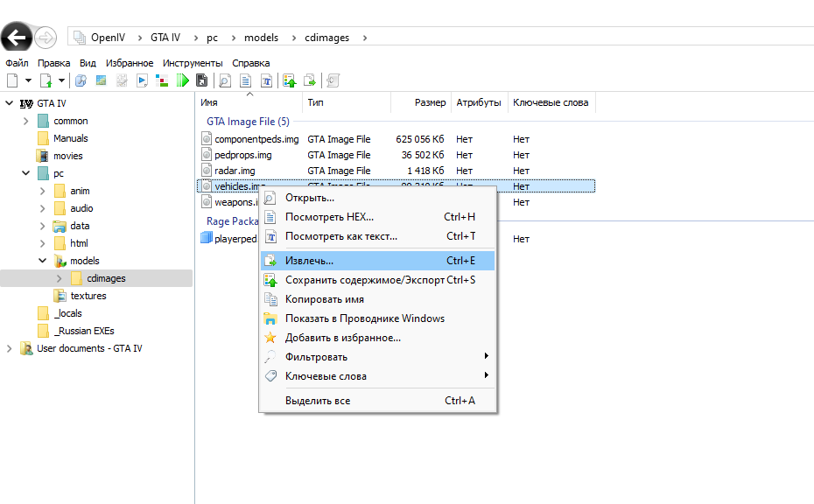The height and width of the screenshot is (504, 814).
Task: Open the Вид menu
Action: [x=88, y=63]
